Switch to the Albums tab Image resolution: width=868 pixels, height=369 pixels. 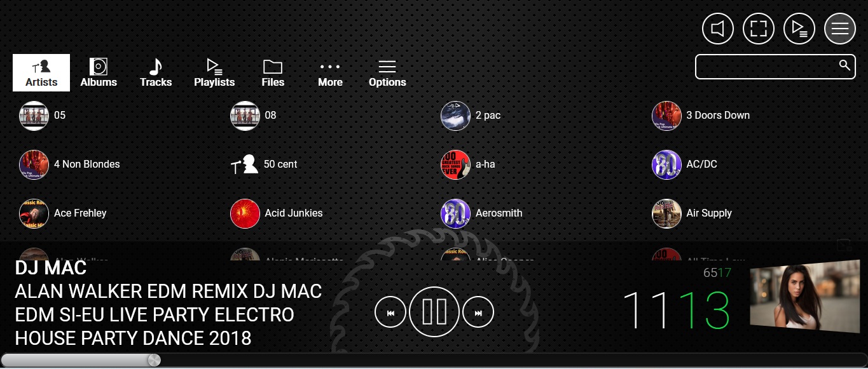99,72
